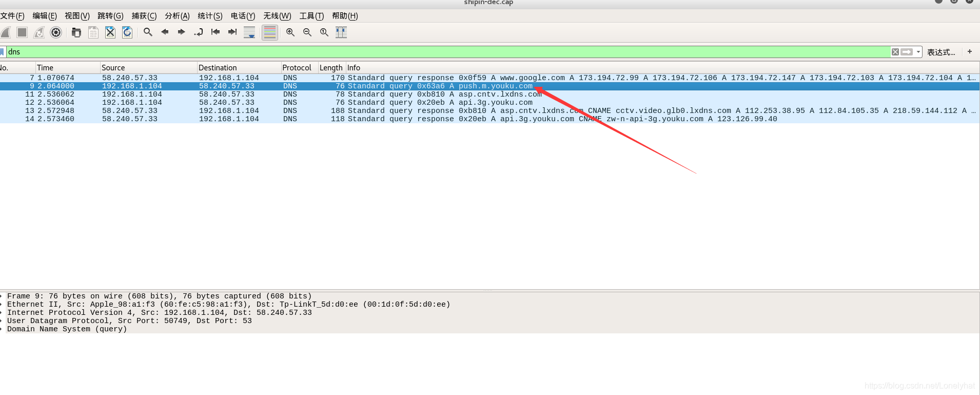Select packet 14 response 0x20eb
Image resolution: width=980 pixels, height=395 pixels.
click(490, 119)
